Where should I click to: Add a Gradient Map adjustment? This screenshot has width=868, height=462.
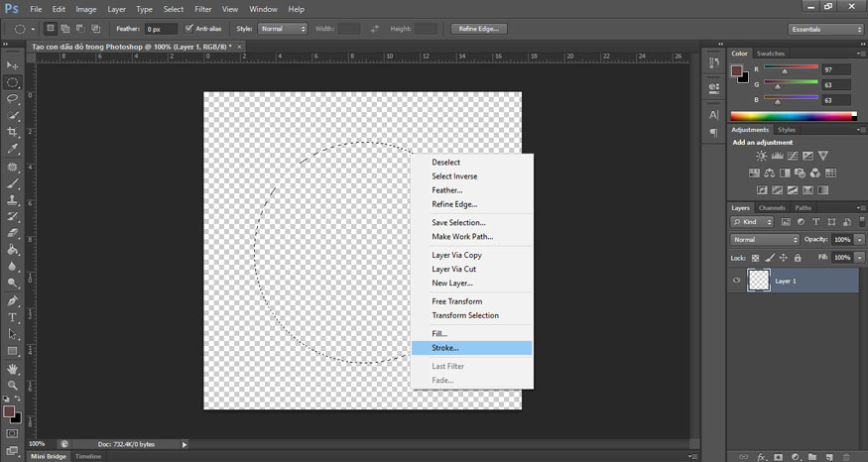(x=823, y=190)
